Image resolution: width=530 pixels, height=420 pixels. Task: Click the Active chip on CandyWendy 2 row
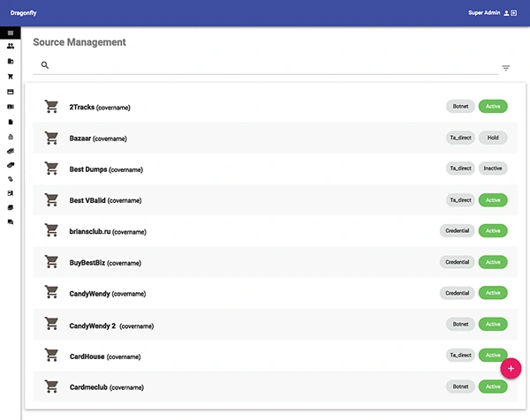pos(493,324)
